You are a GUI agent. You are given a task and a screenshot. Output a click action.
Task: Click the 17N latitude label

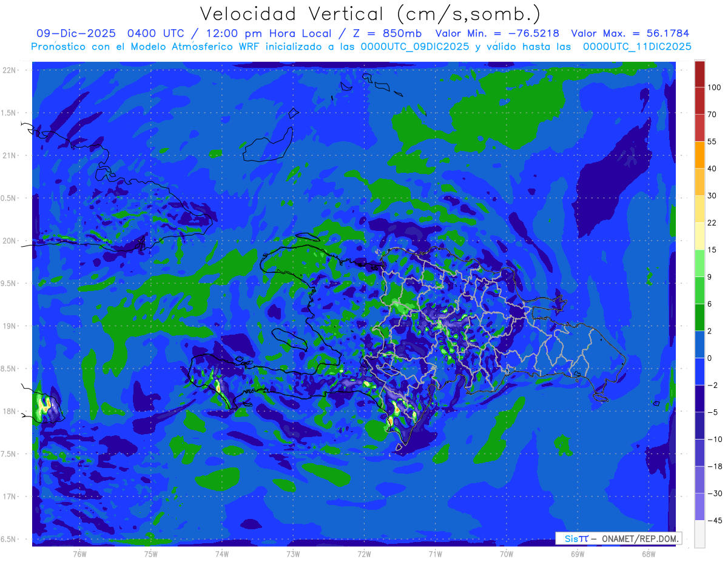click(x=9, y=497)
